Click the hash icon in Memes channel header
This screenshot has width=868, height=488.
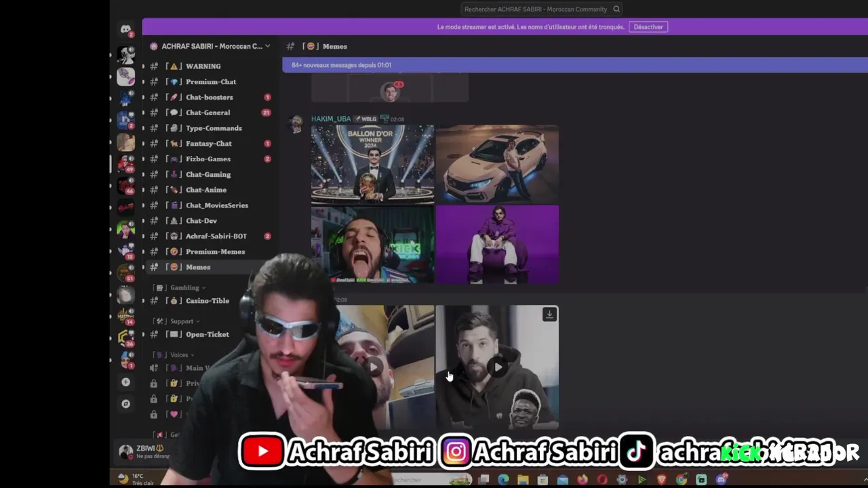click(x=290, y=46)
